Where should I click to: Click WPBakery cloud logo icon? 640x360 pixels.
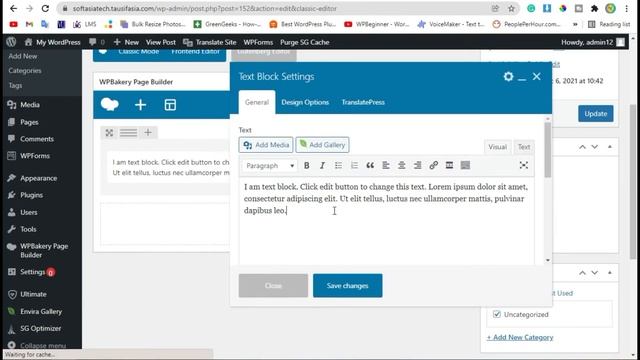109,104
